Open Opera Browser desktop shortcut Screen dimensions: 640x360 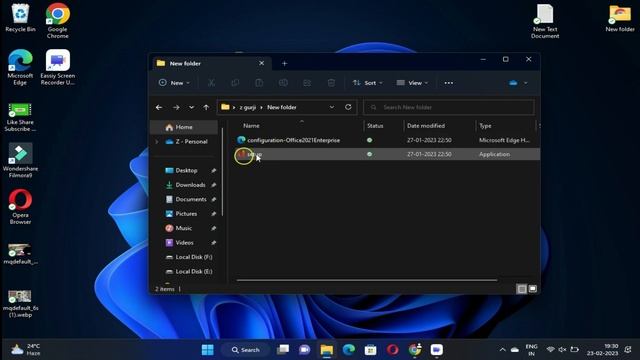[20, 207]
